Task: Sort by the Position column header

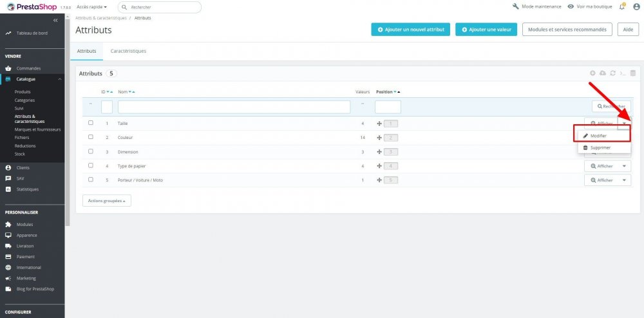Action: click(x=384, y=92)
